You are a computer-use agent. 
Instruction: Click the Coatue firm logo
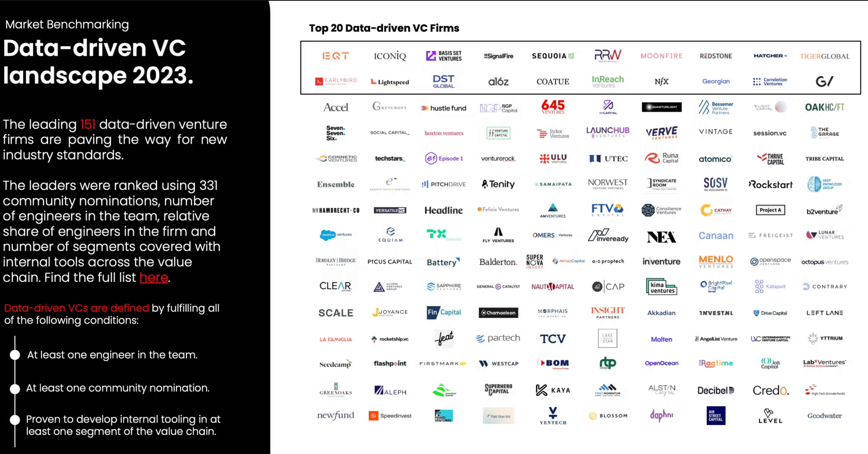[552, 81]
